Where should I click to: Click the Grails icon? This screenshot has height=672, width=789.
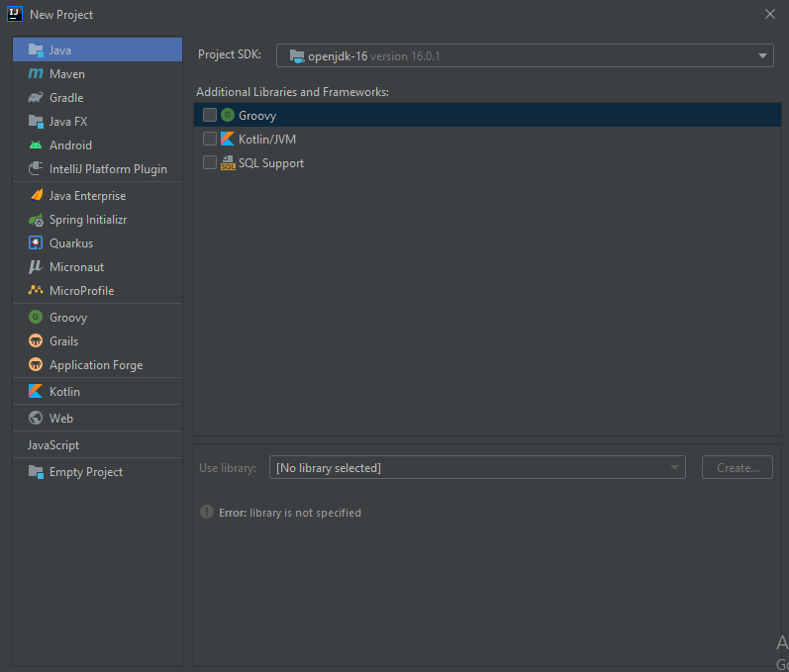point(36,341)
